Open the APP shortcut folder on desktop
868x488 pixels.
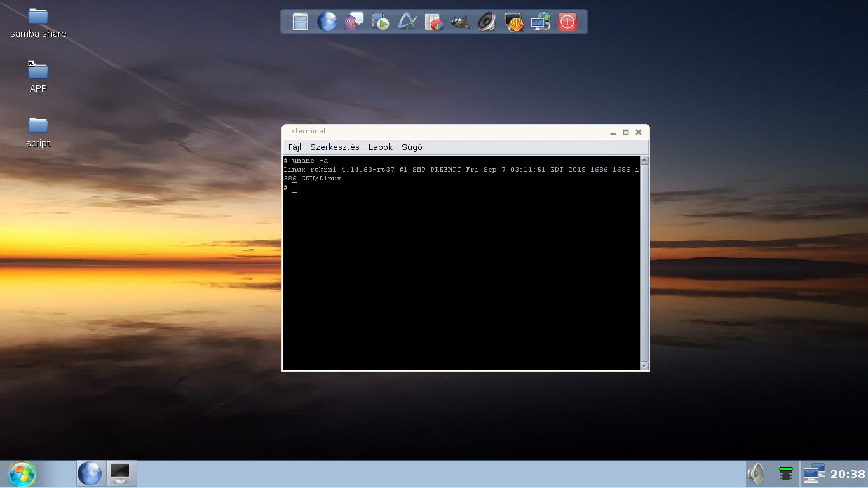[38, 77]
